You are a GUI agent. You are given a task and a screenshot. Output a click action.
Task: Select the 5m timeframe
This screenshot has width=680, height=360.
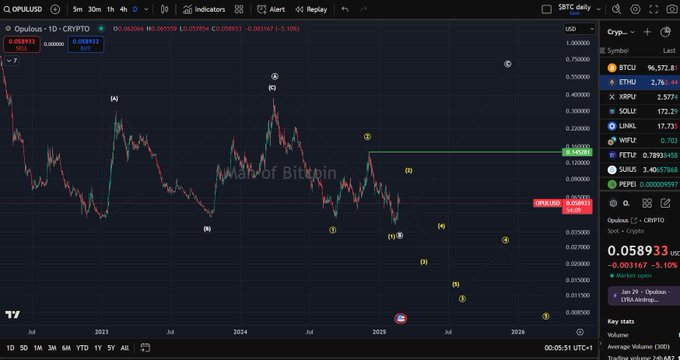pyautogui.click(x=78, y=9)
